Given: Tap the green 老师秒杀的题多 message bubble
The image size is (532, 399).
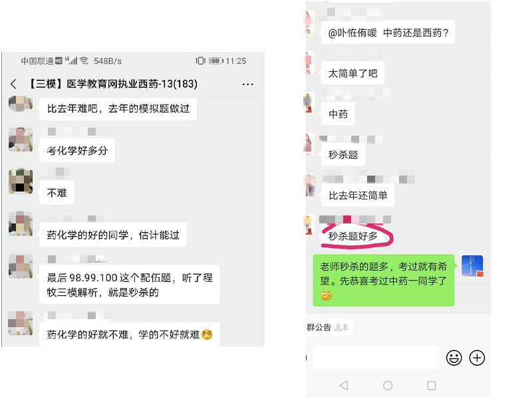Looking at the screenshot, I should pos(384,281).
